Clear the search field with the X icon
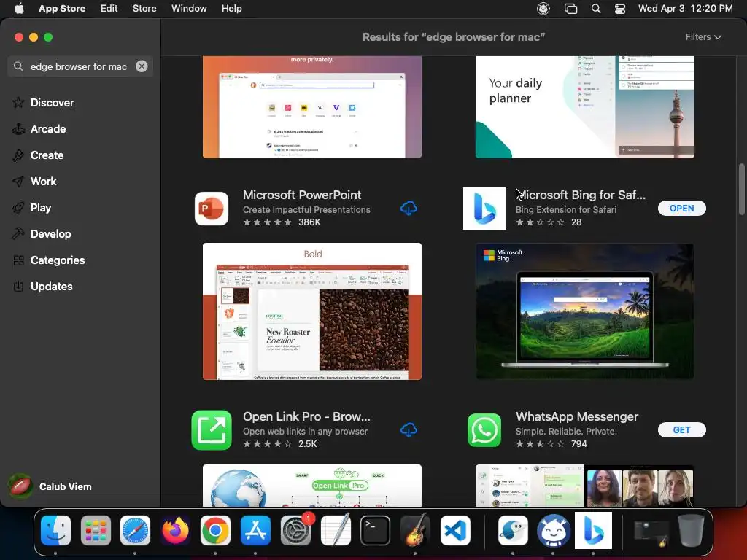 [142, 66]
